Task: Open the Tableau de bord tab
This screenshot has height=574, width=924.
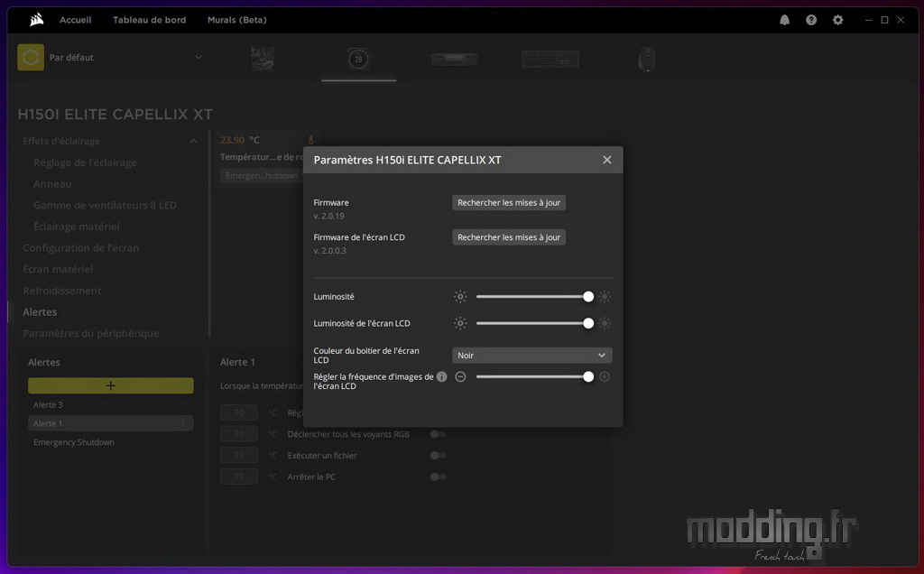Action: pyautogui.click(x=150, y=20)
